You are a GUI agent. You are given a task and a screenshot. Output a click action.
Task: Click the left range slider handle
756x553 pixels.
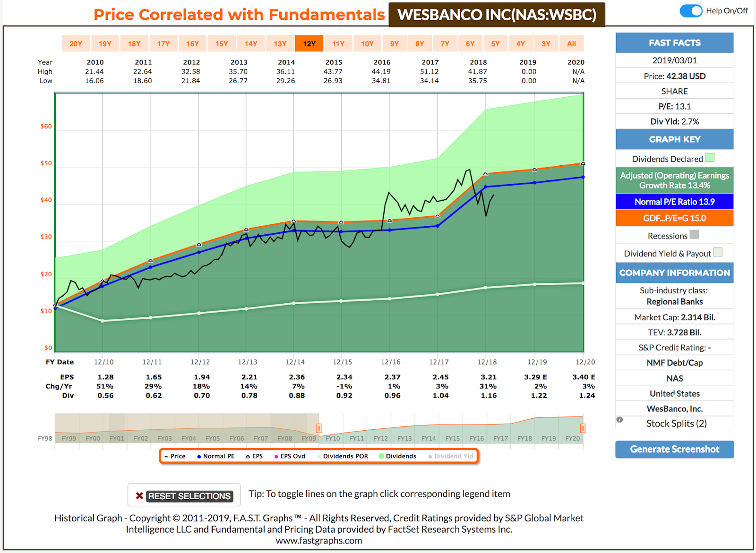(319, 428)
